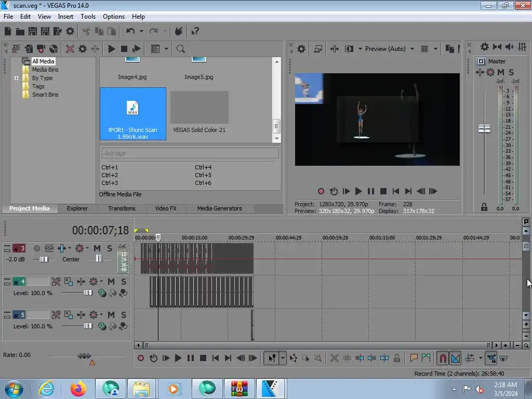This screenshot has height=399, width=532.
Task: Open Master bus audio properties gear
Action: point(485,47)
